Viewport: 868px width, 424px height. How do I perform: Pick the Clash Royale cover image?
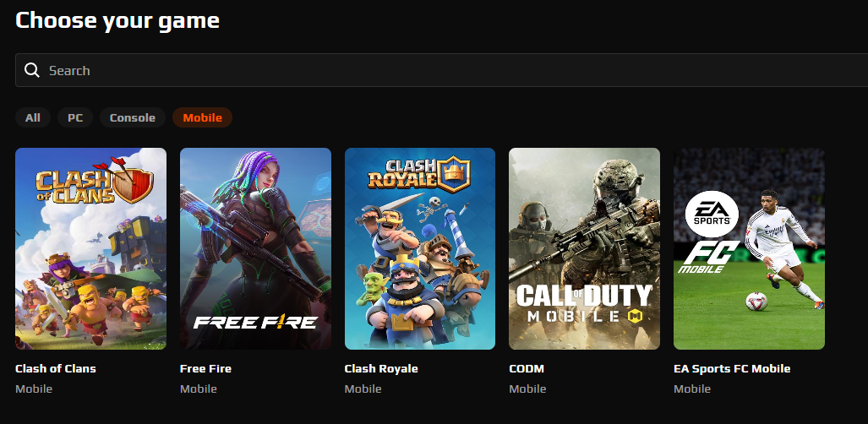point(420,248)
